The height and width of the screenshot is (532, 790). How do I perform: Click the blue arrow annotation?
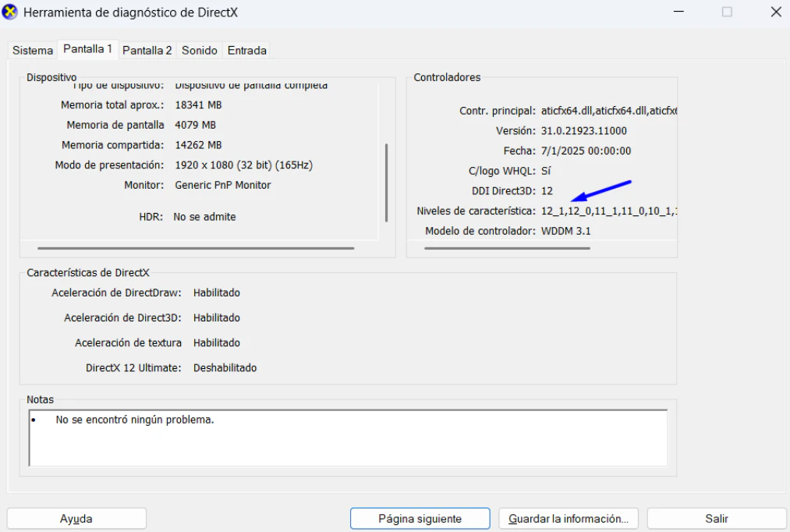click(600, 192)
